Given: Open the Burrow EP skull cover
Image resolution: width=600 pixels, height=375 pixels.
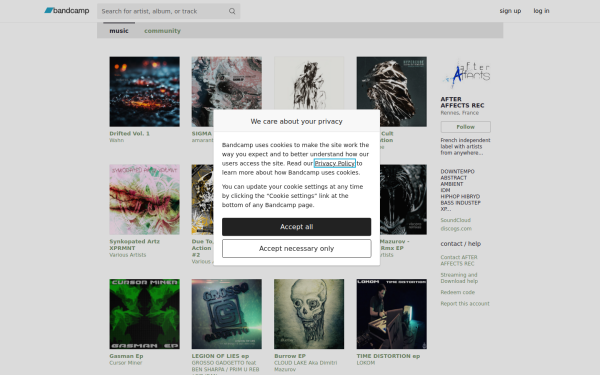Looking at the screenshot, I should tap(309, 314).
